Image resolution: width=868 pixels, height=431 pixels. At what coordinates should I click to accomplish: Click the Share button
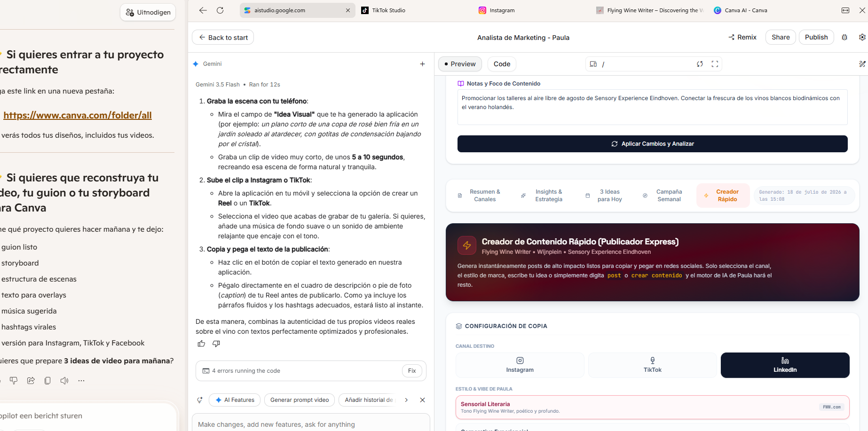(781, 37)
